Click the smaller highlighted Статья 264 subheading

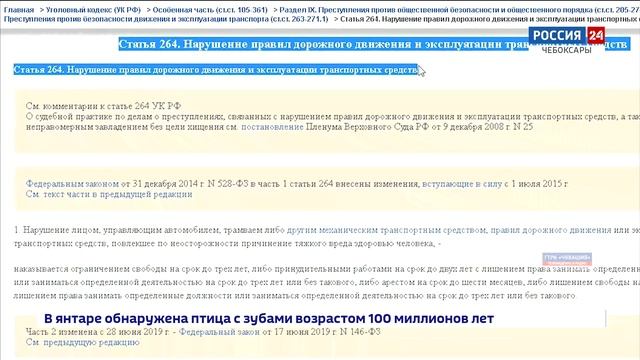(216, 70)
